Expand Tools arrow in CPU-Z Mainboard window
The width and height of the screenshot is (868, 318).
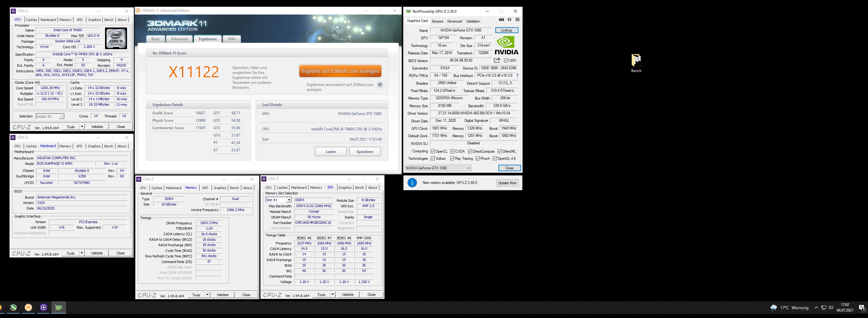point(82,253)
